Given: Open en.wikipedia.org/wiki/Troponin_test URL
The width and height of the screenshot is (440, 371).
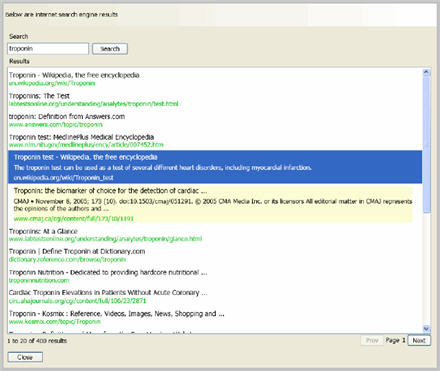Looking at the screenshot, I should point(64,178).
